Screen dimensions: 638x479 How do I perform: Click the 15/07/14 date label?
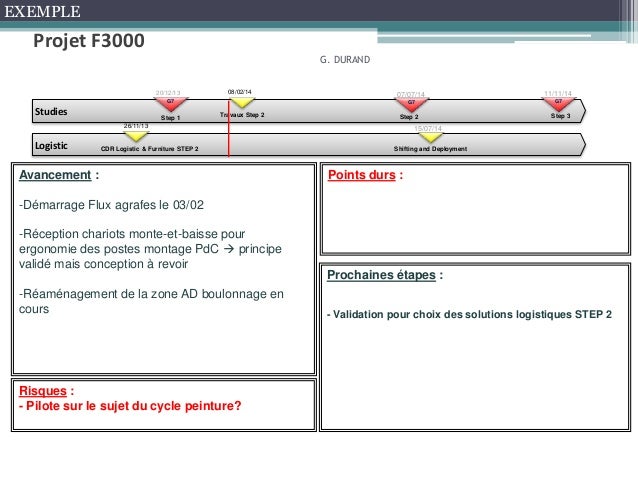tap(428, 128)
